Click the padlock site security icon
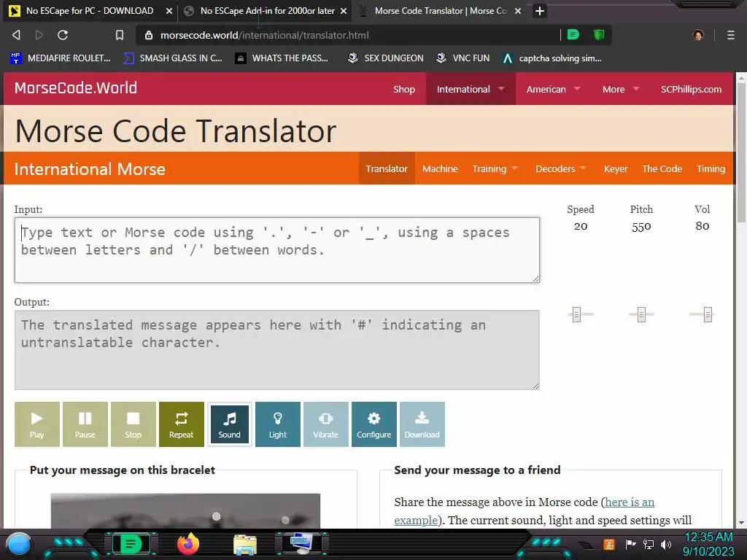Image resolution: width=747 pixels, height=560 pixels. 149,35
